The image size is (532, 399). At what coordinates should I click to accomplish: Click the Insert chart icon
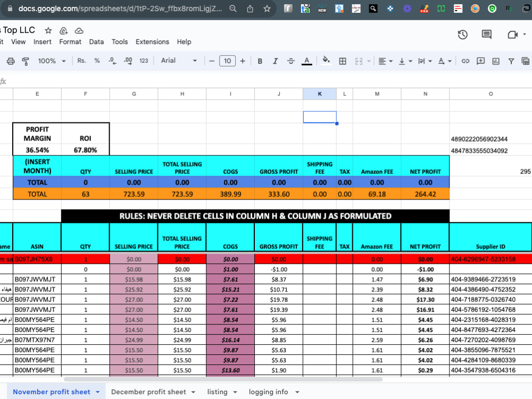point(496,61)
